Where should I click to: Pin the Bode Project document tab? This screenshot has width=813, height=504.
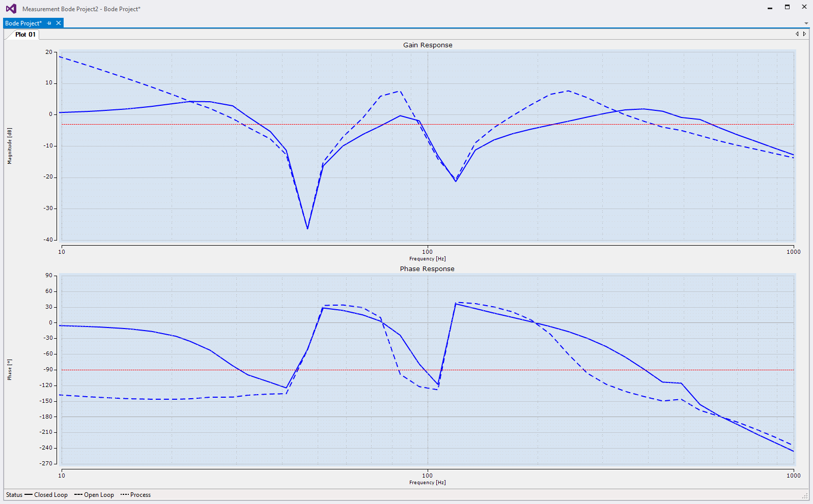pos(49,23)
